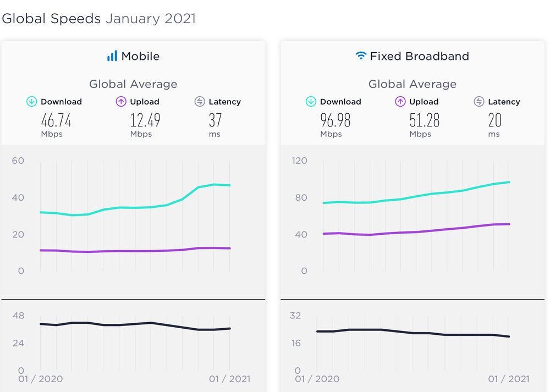Click the Mobile Upload arrow icon
The image size is (550, 392).
(x=121, y=102)
